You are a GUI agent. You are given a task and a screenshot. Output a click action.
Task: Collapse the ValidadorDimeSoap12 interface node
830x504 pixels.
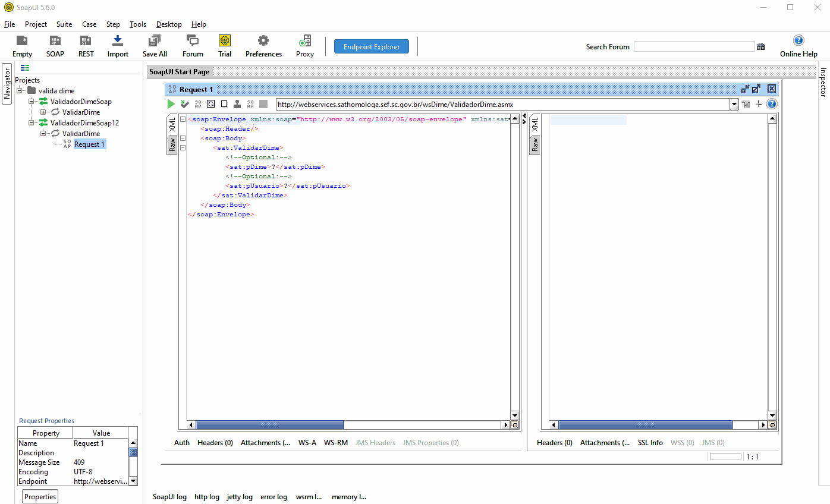coord(32,123)
